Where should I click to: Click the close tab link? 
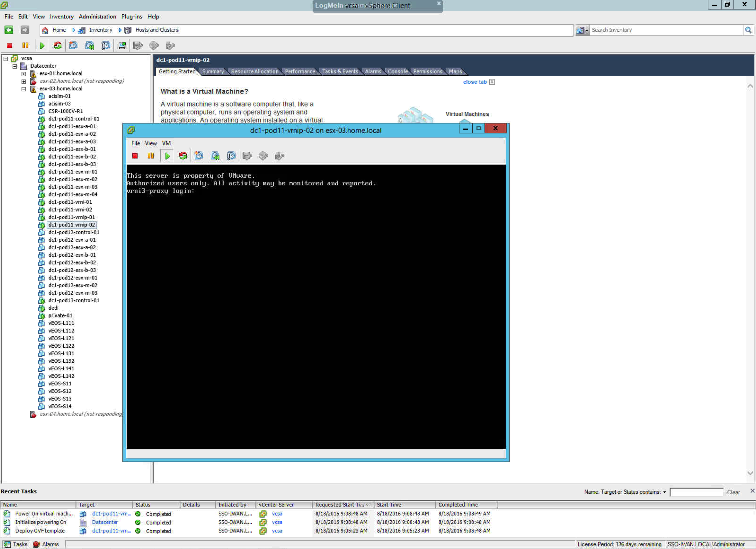point(475,82)
